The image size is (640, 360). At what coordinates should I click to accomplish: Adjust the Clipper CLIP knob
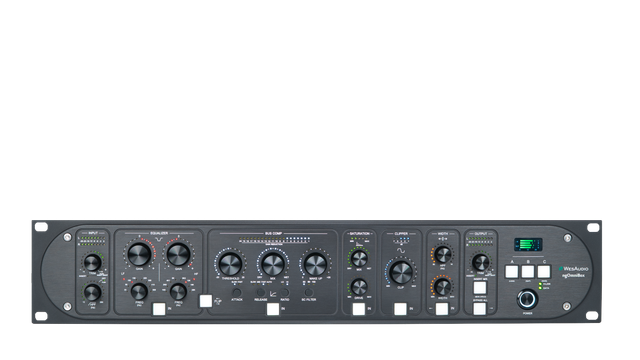(401, 272)
